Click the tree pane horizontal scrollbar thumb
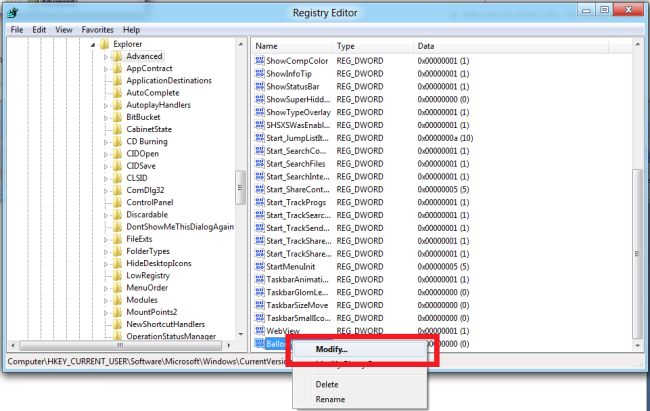The height and width of the screenshot is (411, 650). coord(121,345)
